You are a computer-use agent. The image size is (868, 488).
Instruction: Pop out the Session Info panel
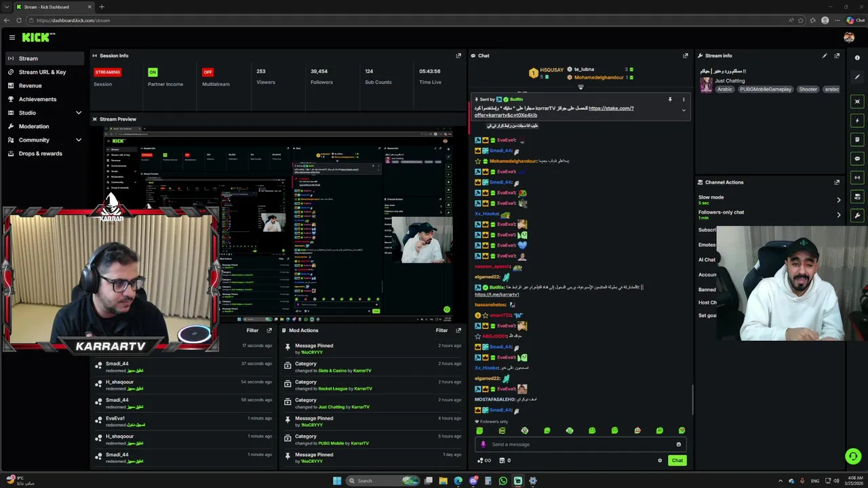pos(458,56)
